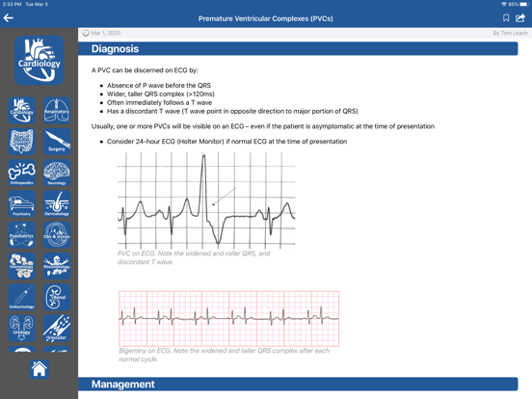Tap the Holter Monitor bullet point
532x399 pixels.
[227, 142]
